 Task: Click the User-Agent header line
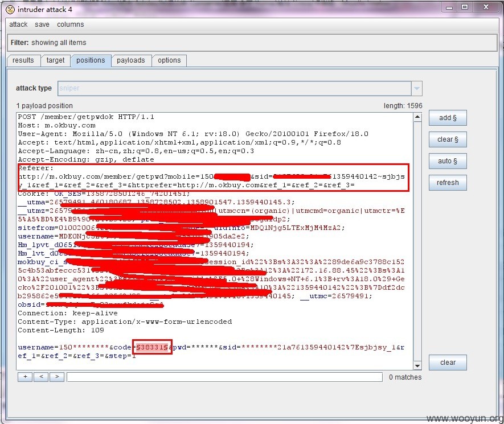[193, 134]
